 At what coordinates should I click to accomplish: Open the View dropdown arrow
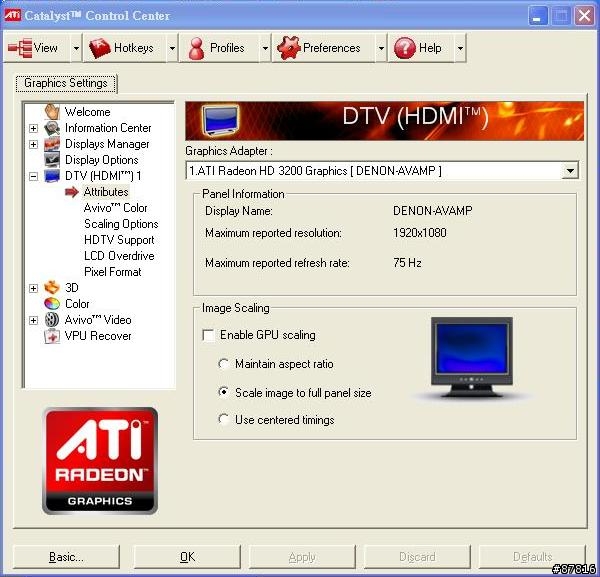coord(77,48)
